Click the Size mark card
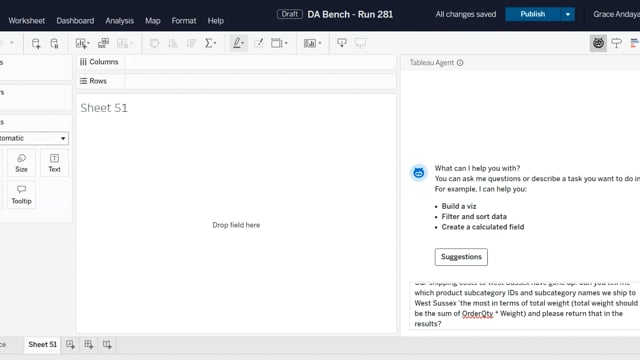The image size is (640, 360). pyautogui.click(x=22, y=163)
